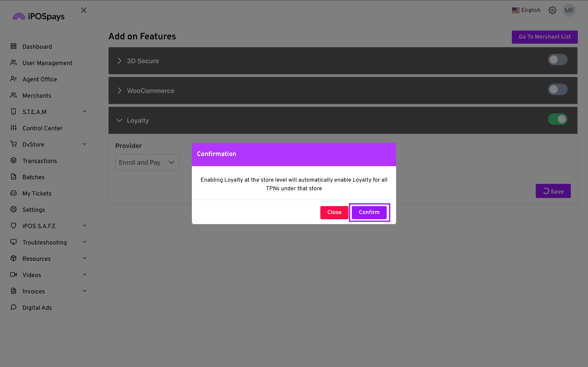Expand the 3D Secure section chevron
This screenshot has width=588, height=367.
(x=119, y=61)
